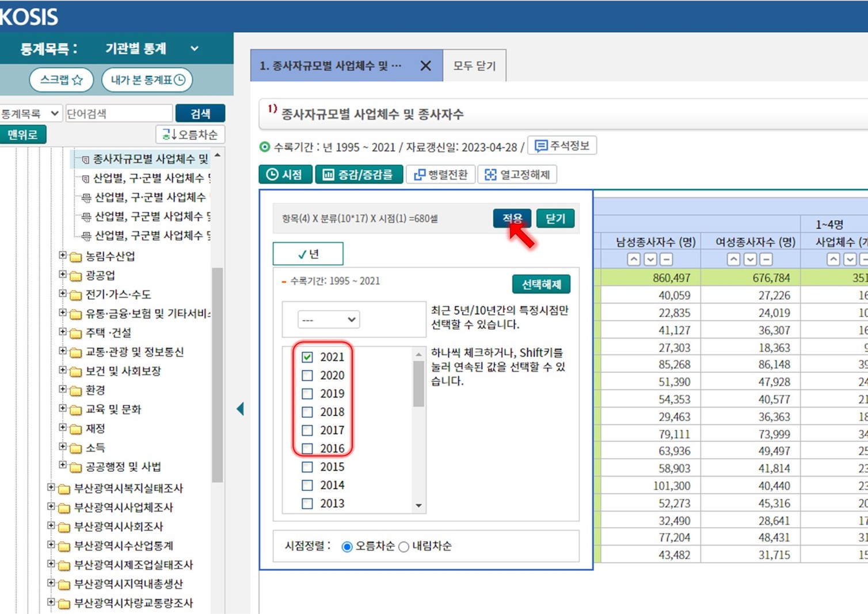Check the 2019 year checkbox
The height and width of the screenshot is (614, 868).
tap(307, 394)
